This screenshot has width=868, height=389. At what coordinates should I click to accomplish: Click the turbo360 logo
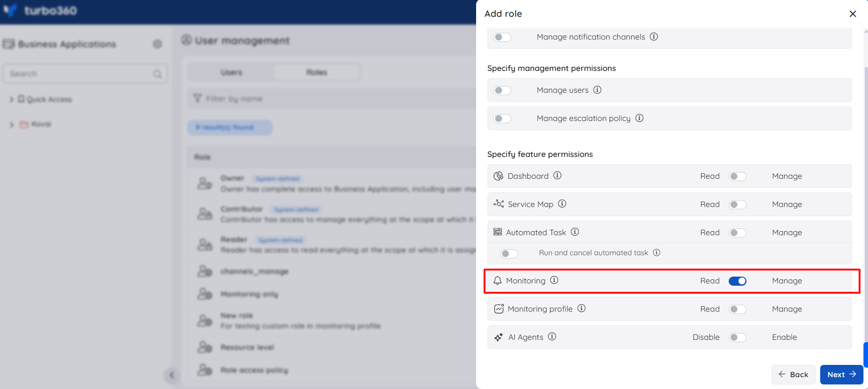tap(40, 10)
